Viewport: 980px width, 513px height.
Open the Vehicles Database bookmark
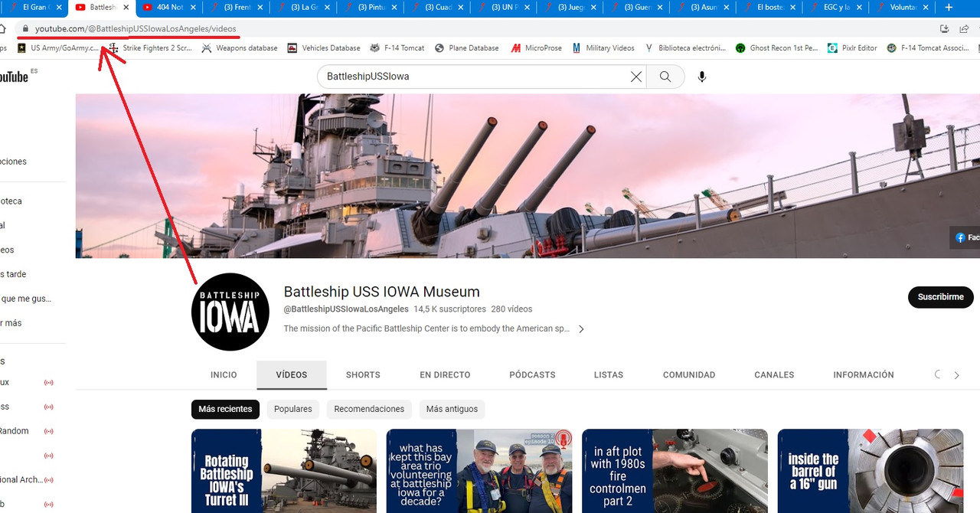324,47
